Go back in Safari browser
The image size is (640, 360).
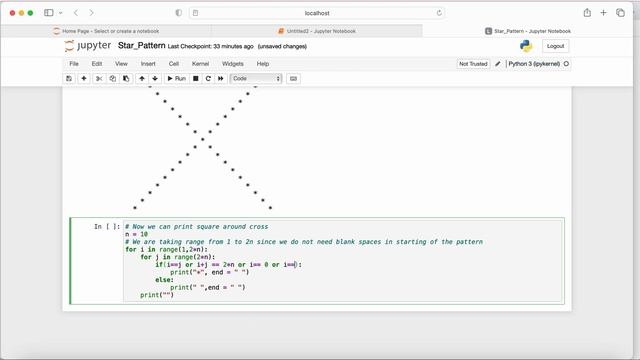76,13
